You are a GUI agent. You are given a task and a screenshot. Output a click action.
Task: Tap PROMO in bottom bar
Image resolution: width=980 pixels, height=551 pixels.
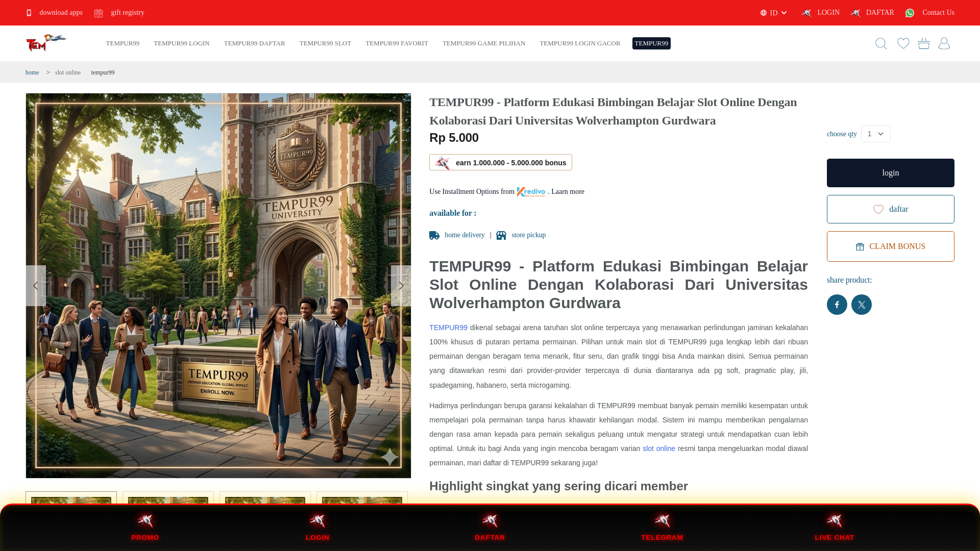pos(145,528)
